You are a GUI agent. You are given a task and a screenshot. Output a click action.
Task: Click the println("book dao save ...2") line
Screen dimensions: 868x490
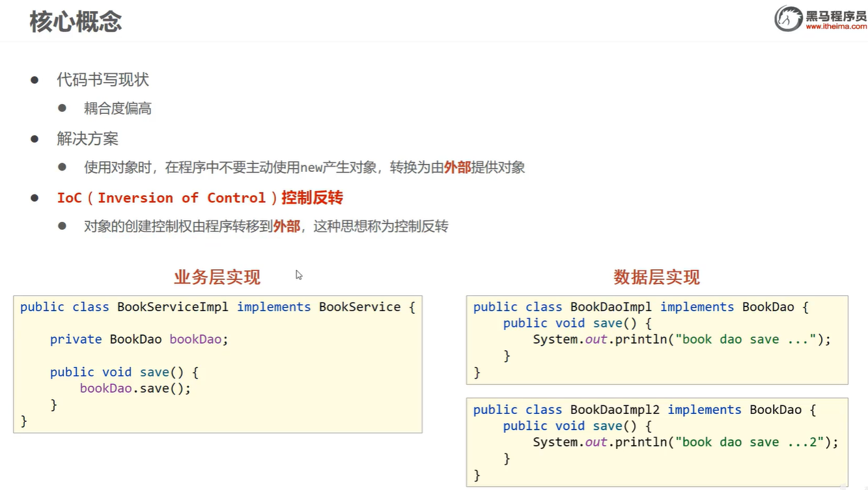(x=686, y=442)
